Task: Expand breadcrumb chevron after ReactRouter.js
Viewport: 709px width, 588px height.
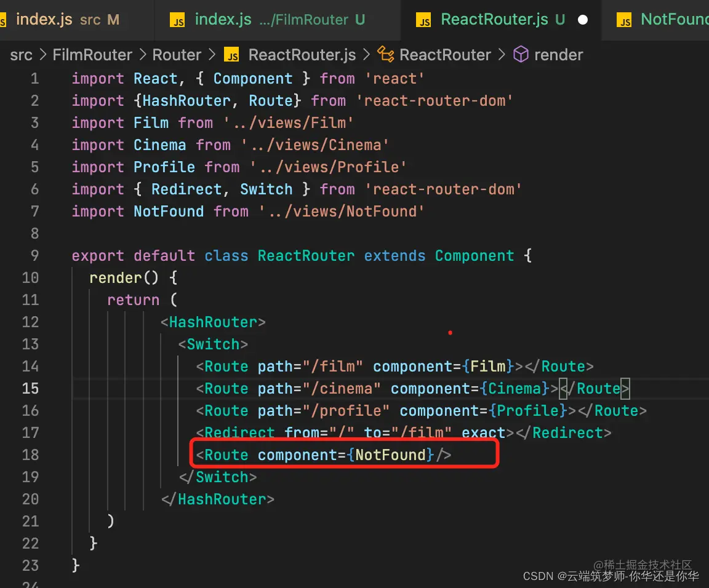Action: (367, 55)
